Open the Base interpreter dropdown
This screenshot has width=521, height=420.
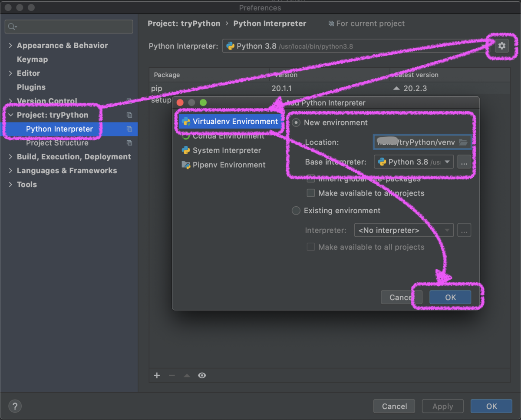click(x=414, y=162)
